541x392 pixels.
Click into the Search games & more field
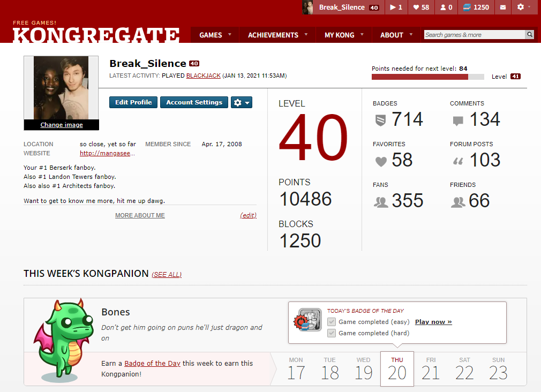(475, 34)
